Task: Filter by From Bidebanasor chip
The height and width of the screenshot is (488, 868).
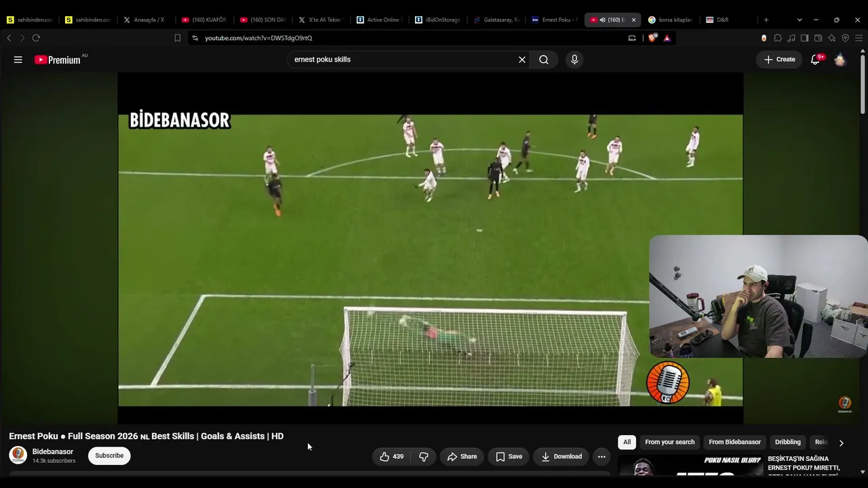Action: (x=734, y=442)
